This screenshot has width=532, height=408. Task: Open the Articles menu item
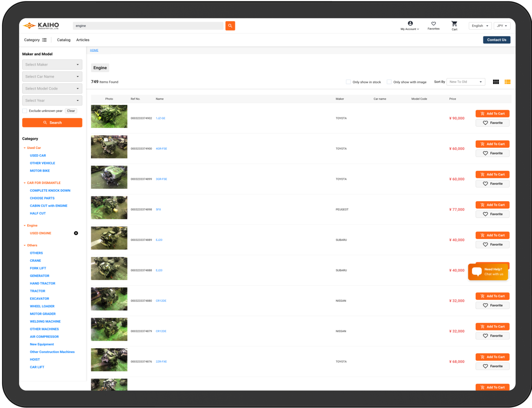(83, 40)
